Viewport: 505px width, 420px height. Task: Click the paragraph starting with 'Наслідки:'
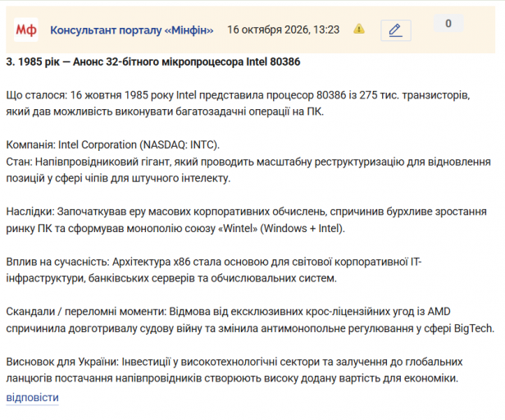[247, 220]
